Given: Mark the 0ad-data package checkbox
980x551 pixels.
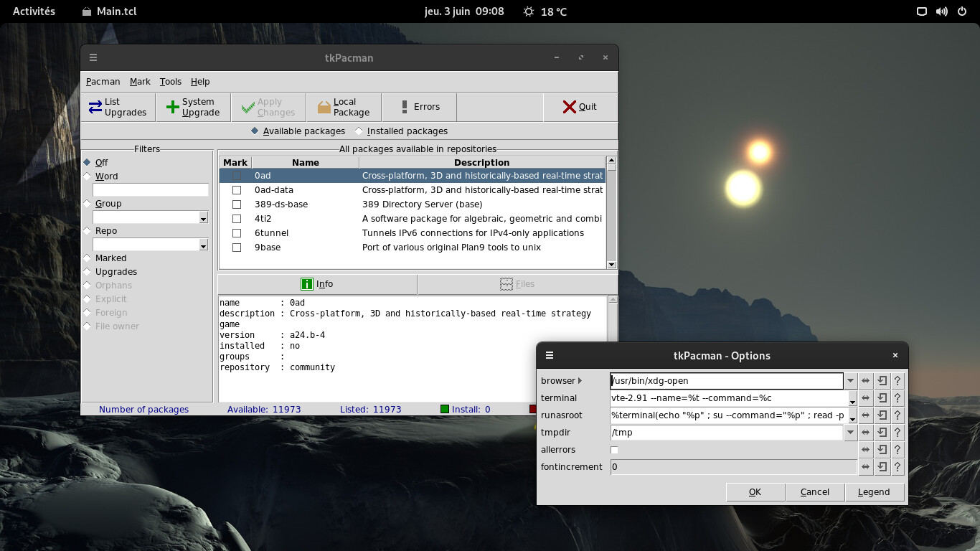Looking at the screenshot, I should tap(237, 190).
